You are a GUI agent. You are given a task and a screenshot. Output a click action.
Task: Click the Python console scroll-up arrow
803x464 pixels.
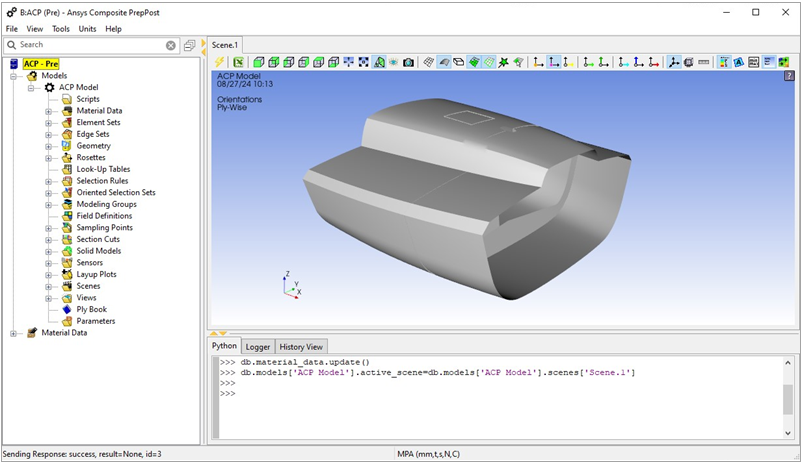coord(788,363)
